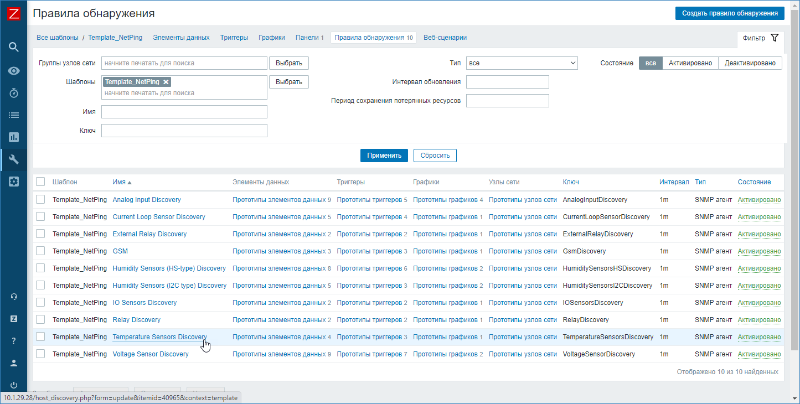The height and width of the screenshot is (404, 800).
Task: Open the Триггеры tab
Action: point(234,38)
